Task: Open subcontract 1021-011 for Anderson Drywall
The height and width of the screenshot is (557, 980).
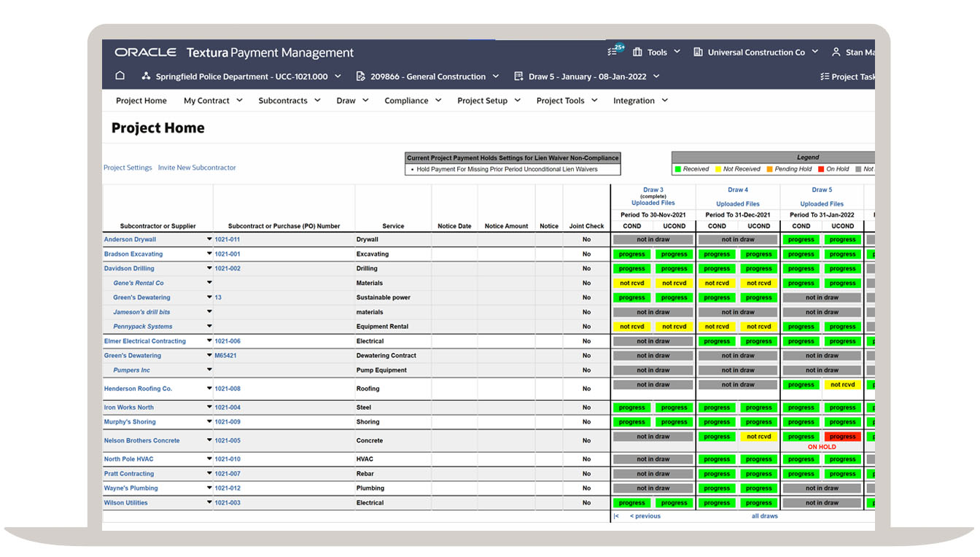Action: point(228,239)
